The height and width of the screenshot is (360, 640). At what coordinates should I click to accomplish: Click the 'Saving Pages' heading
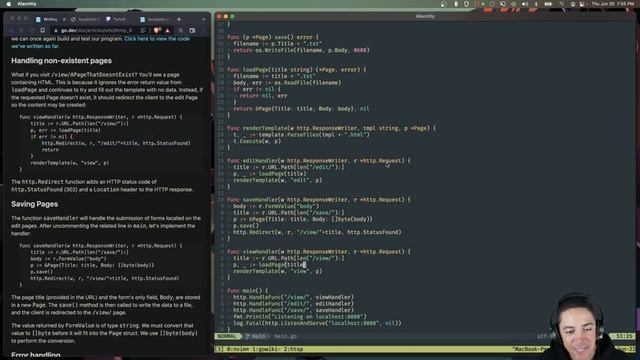(34, 204)
